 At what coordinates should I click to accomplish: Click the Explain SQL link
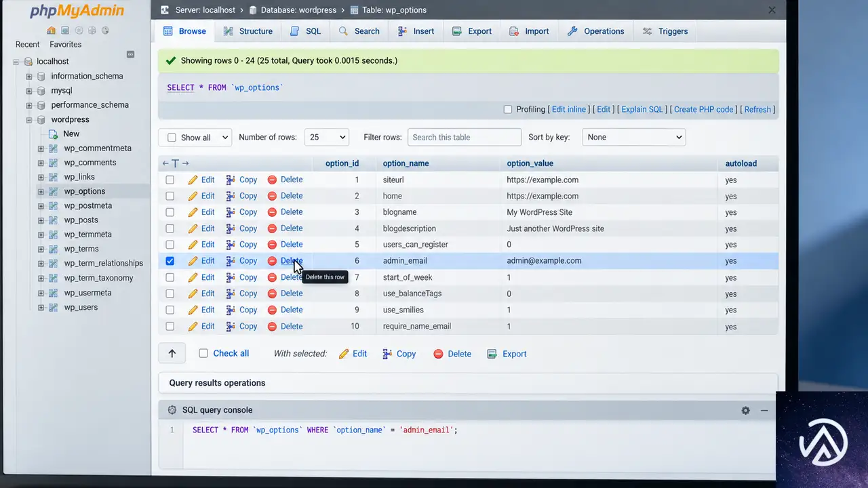[642, 109]
